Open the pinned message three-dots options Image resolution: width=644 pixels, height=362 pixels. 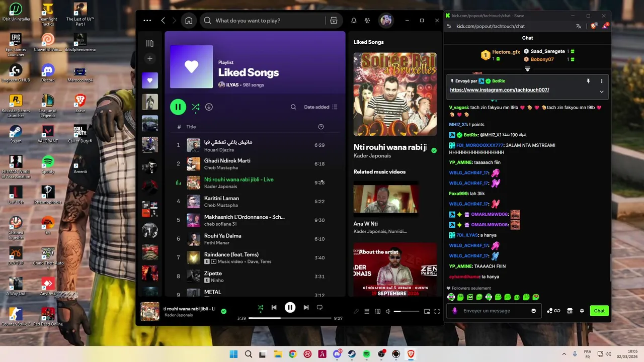pos(601,81)
